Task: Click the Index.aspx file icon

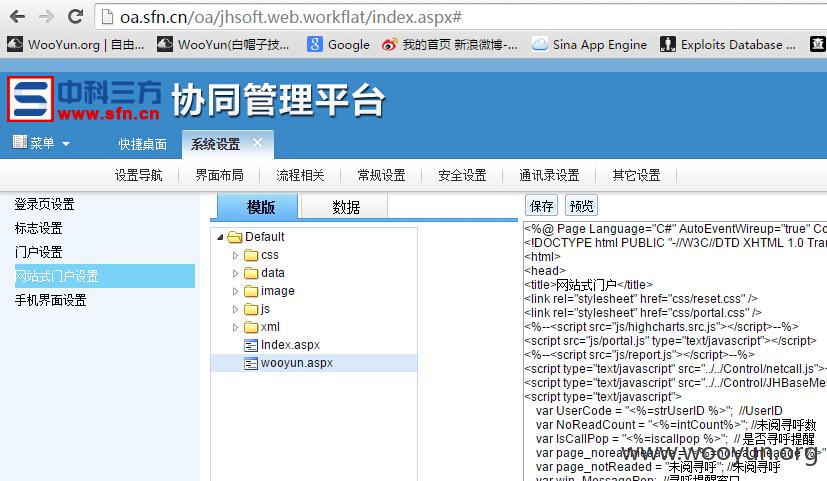Action: 251,345
